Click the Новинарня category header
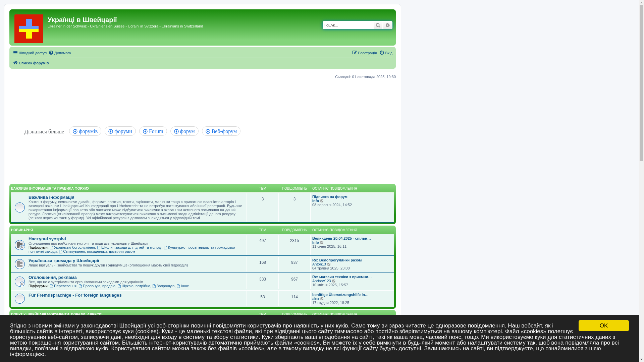The image size is (644, 362). (x=22, y=230)
